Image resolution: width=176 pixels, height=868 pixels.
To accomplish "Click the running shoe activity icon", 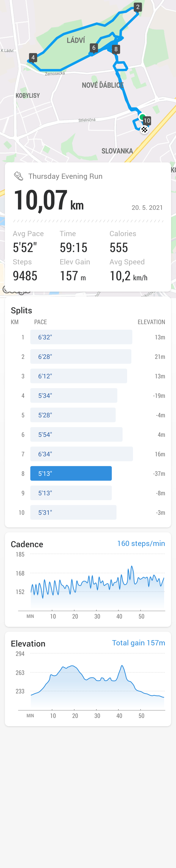I will click(x=18, y=176).
